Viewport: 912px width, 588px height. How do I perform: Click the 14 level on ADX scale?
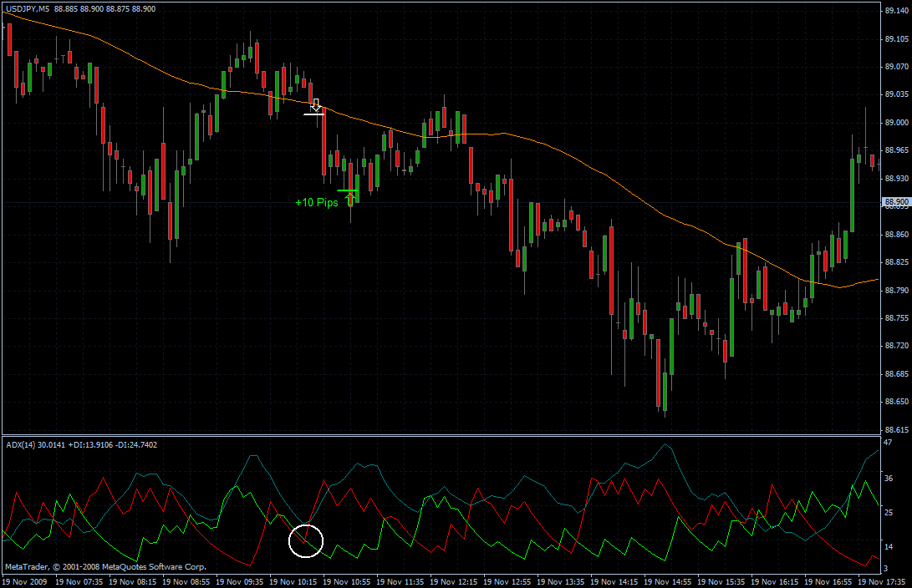pyautogui.click(x=888, y=547)
